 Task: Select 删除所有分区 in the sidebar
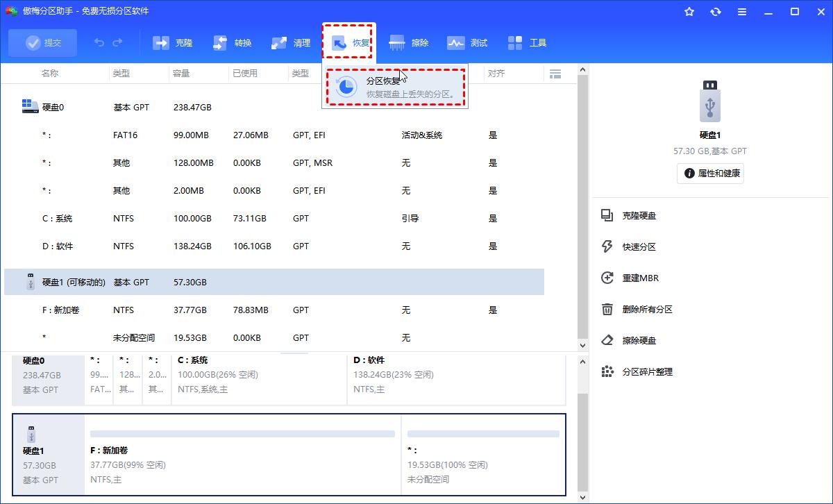point(648,310)
